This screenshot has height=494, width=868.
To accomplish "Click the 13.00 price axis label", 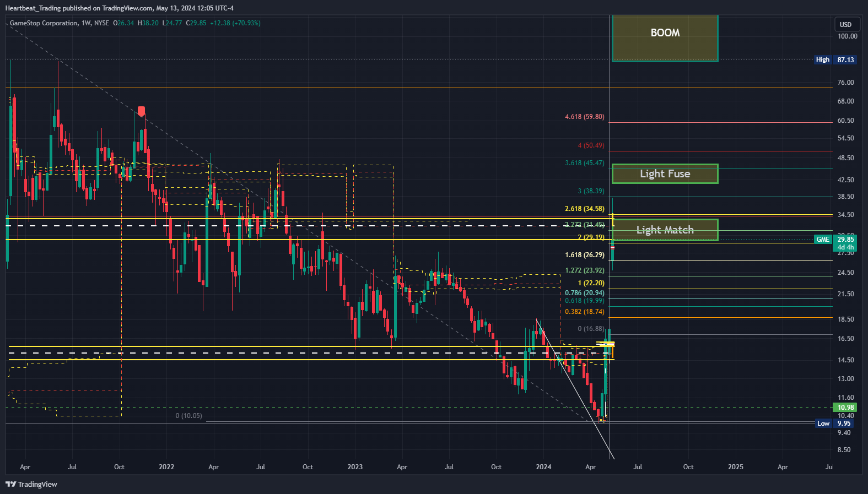I will [x=845, y=379].
